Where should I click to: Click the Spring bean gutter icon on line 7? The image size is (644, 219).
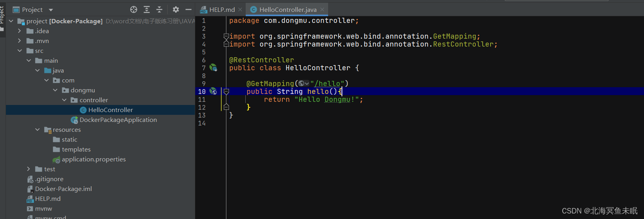pos(213,67)
